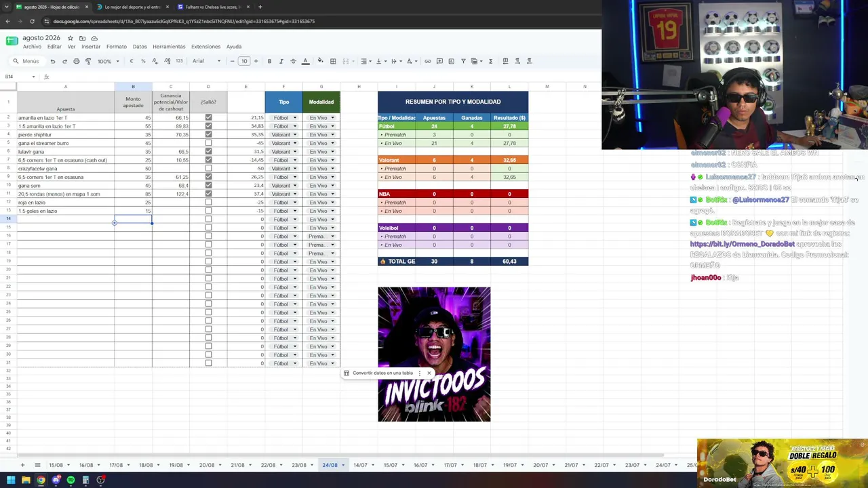Click the font size 10 field

(x=244, y=61)
